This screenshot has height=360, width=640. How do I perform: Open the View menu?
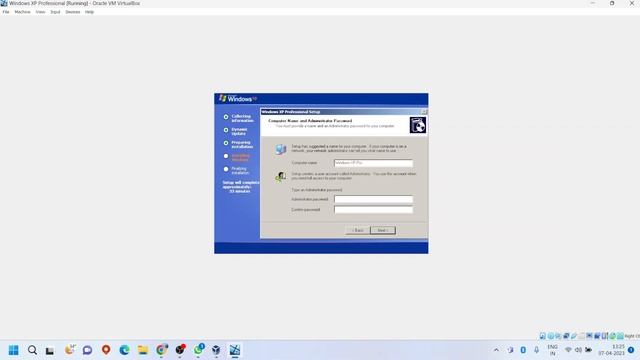[40, 12]
